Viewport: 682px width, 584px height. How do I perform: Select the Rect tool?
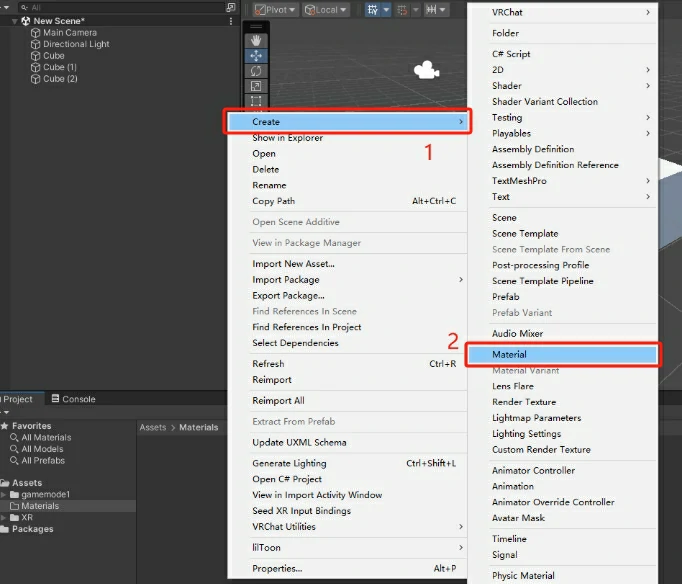[256, 101]
